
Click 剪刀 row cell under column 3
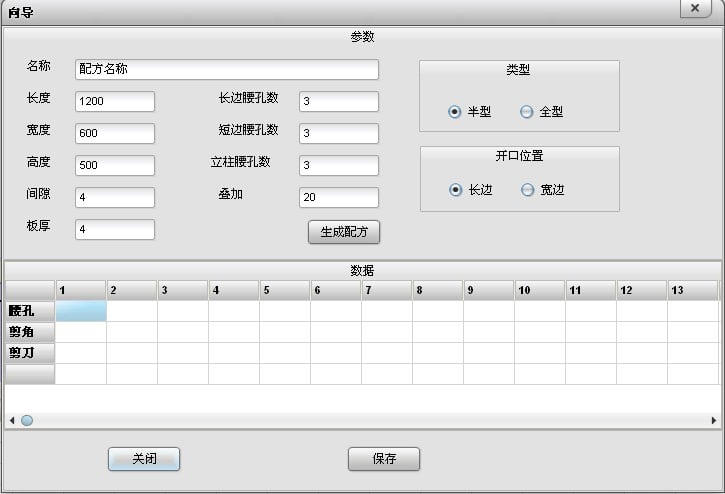(x=183, y=353)
